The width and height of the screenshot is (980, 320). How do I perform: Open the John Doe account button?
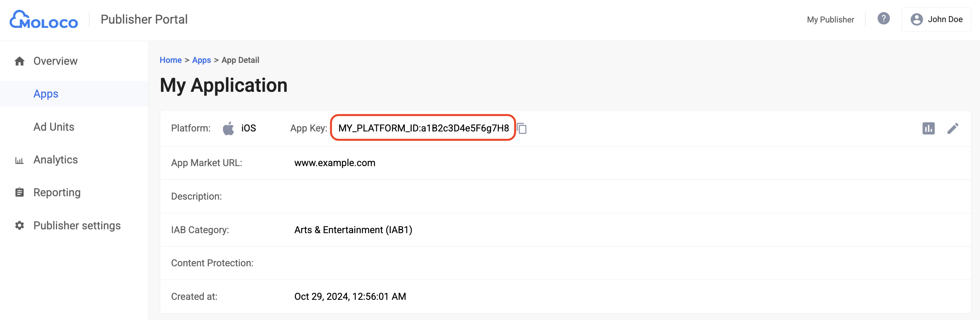click(936, 19)
